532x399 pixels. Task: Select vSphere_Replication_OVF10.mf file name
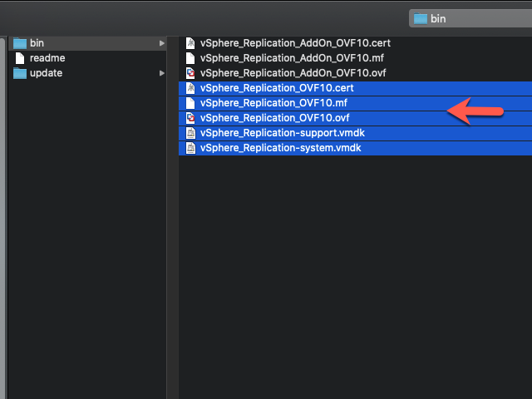point(273,103)
